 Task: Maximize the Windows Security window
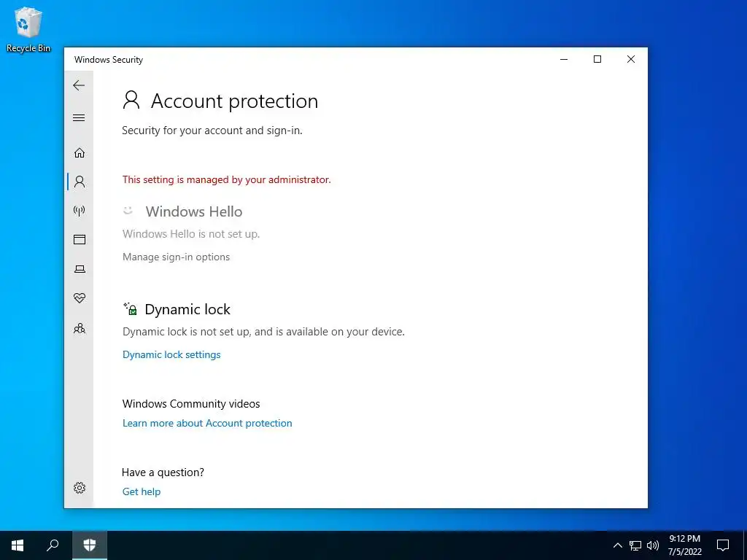597,60
